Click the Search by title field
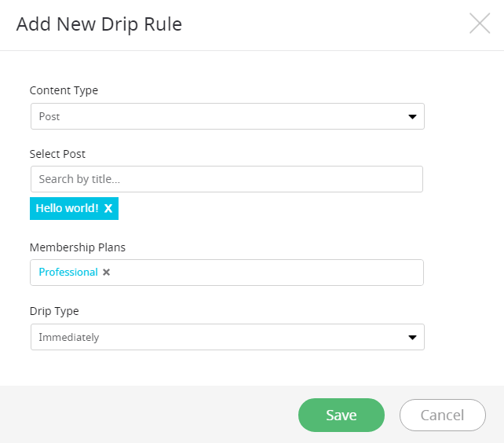Screen dimensions: 504x443 tap(227, 179)
